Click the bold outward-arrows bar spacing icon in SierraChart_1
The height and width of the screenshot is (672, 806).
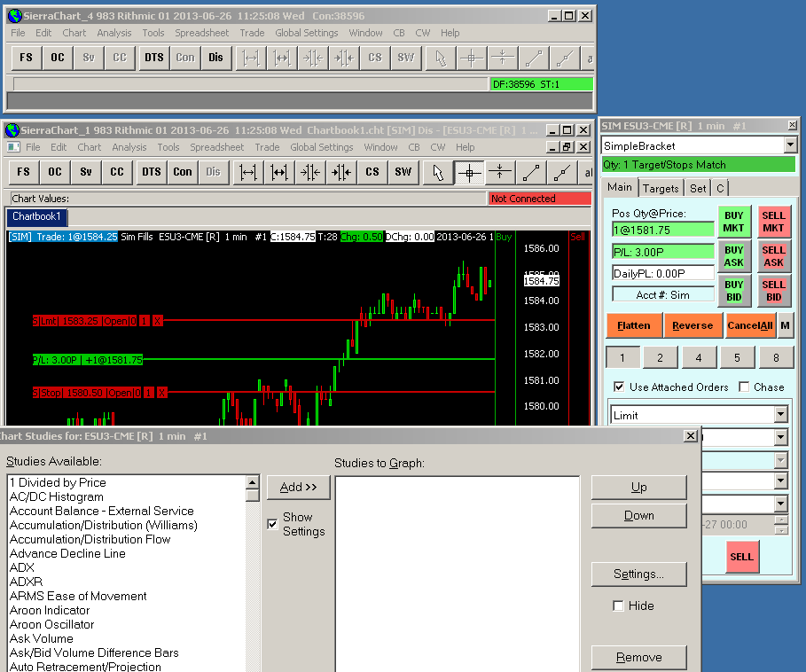click(x=279, y=172)
